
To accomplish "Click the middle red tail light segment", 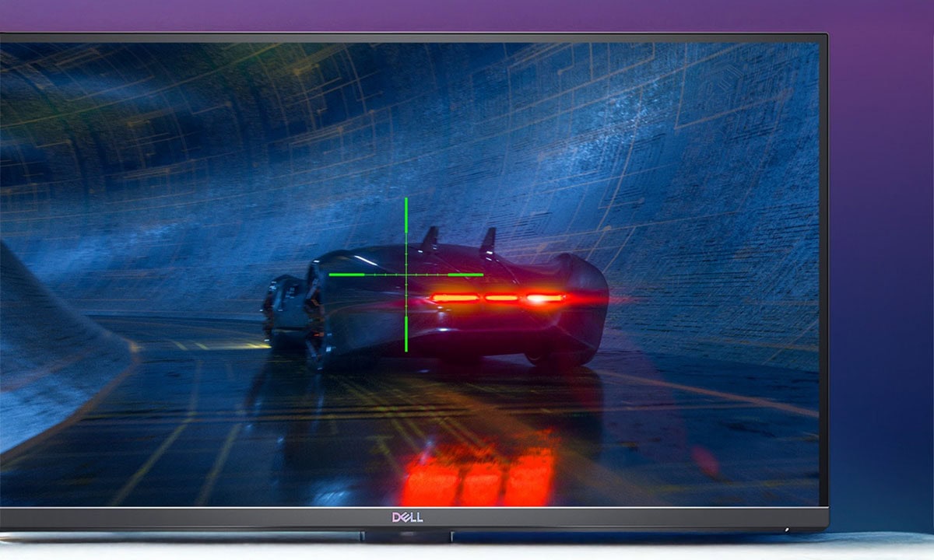I will 501,297.
